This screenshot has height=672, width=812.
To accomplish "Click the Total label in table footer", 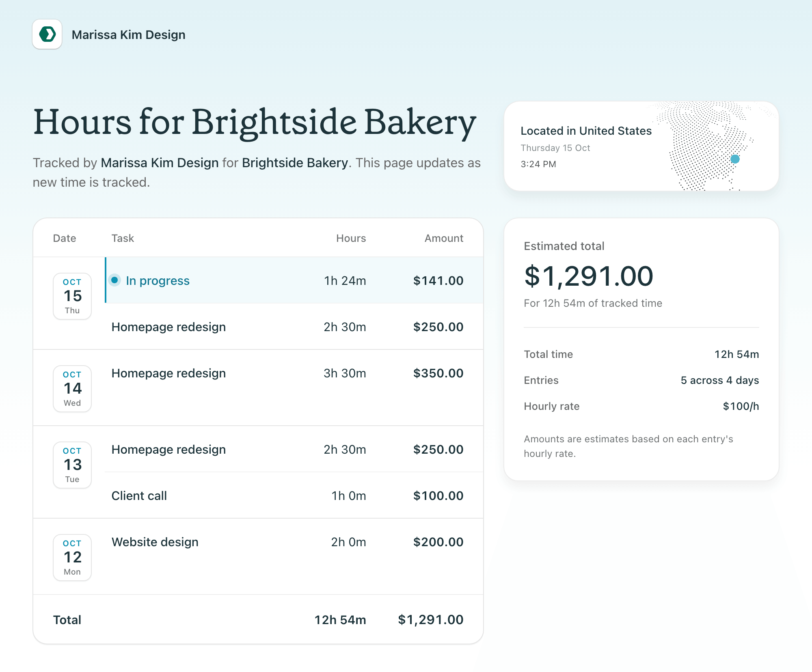I will point(67,620).
